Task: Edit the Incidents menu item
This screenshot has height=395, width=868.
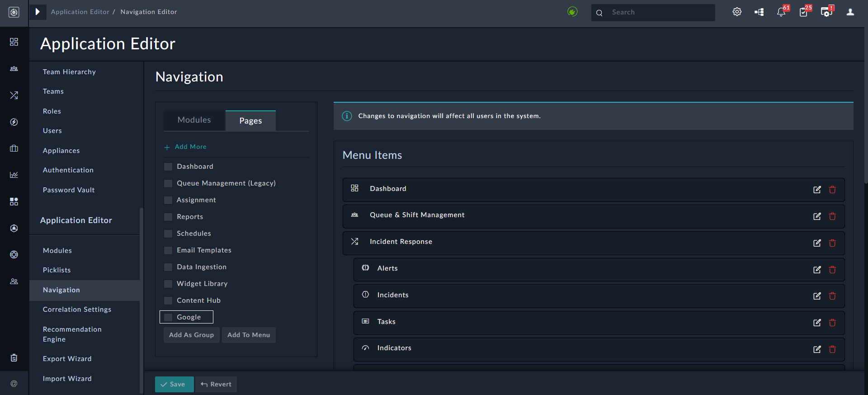Action: click(x=817, y=296)
